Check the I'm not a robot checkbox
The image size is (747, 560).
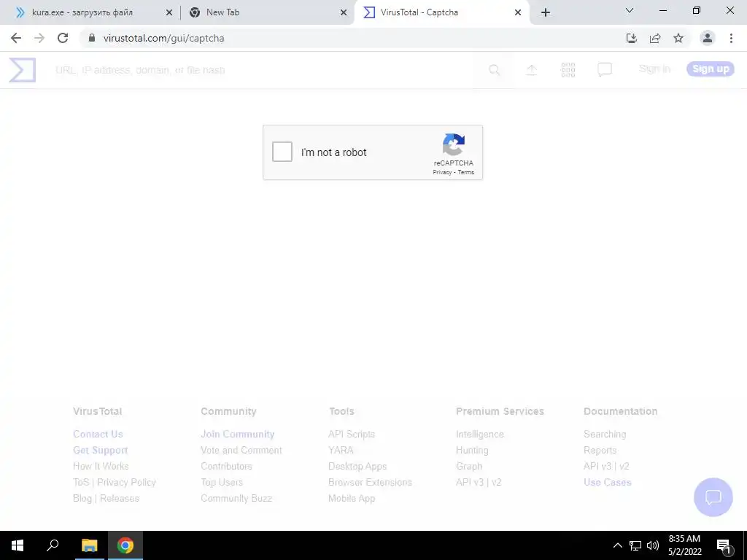click(282, 152)
